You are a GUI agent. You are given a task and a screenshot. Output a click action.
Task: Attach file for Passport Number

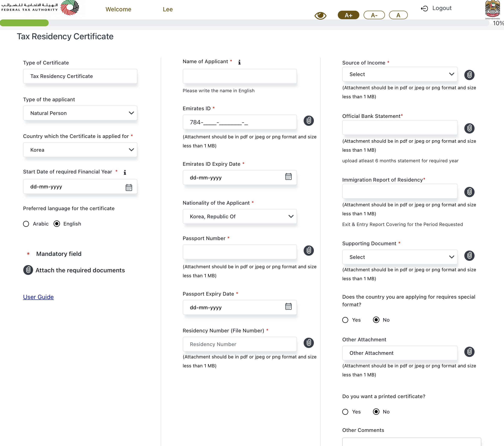[309, 251]
